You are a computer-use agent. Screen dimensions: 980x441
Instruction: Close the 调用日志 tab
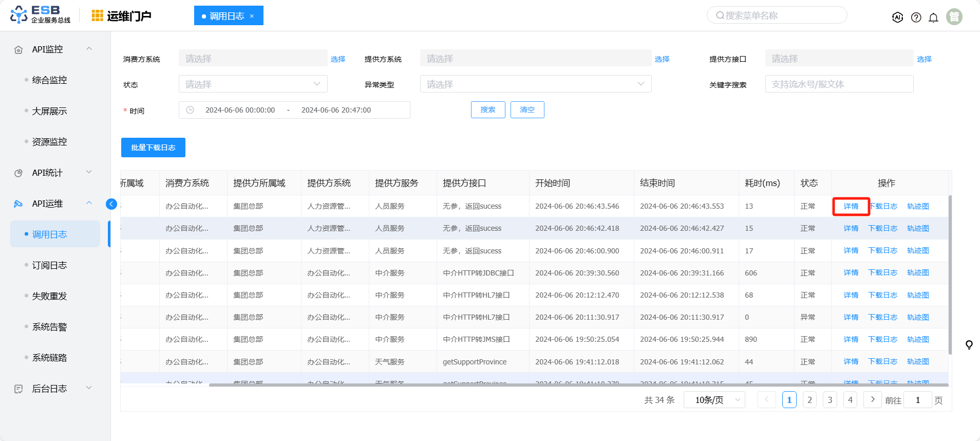point(252,16)
